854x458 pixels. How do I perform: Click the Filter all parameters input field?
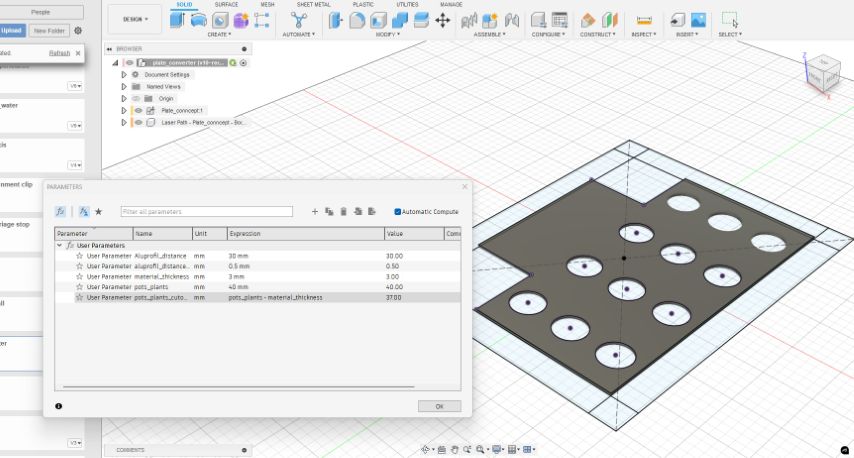[206, 211]
